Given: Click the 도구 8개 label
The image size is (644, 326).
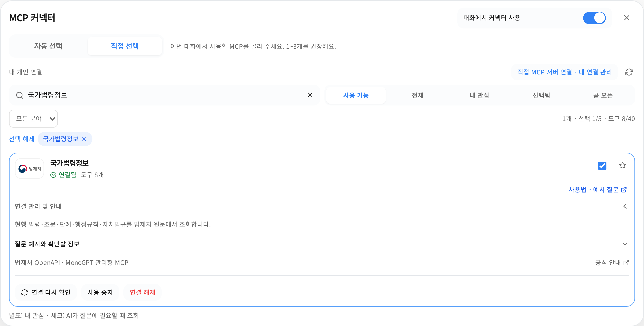Looking at the screenshot, I should pos(92,175).
